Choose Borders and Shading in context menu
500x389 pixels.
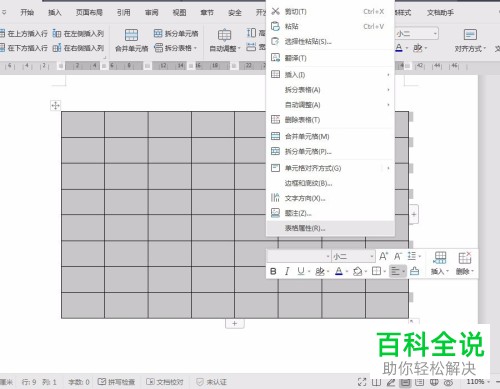point(330,183)
